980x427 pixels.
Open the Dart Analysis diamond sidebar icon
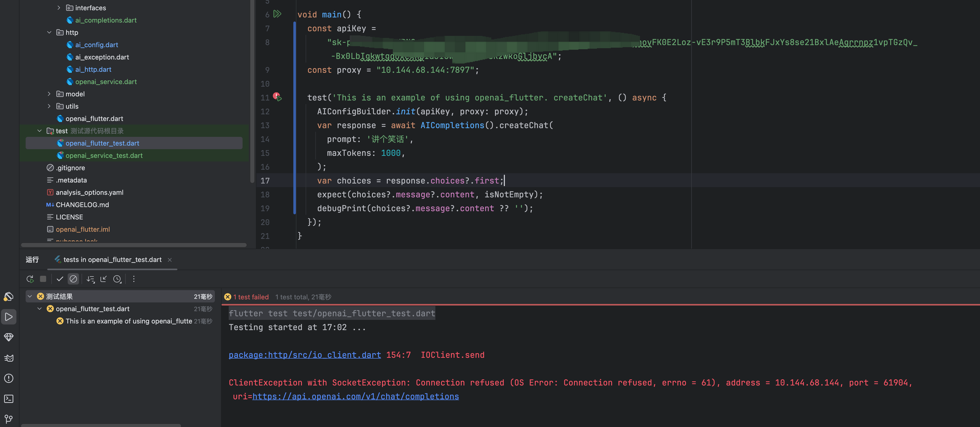9,337
